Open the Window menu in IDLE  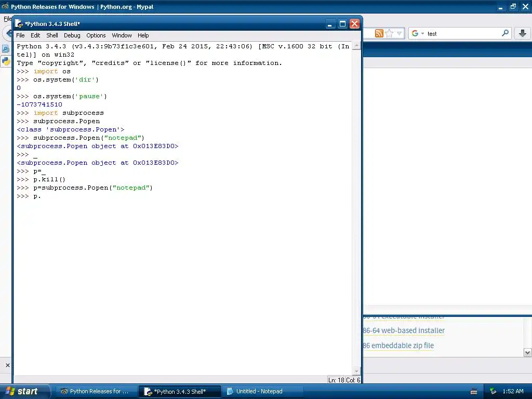point(122,35)
